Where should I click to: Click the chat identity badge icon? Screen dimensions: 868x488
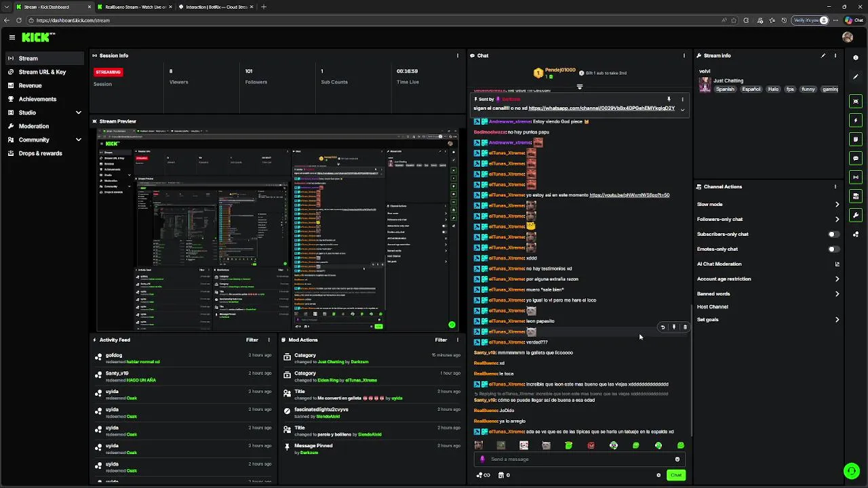tap(483, 459)
